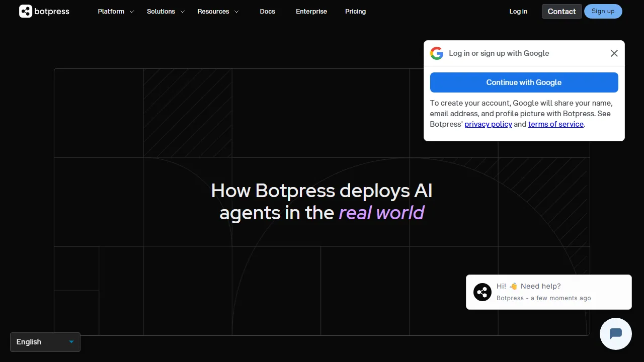This screenshot has height=362, width=644.
Task: Click the 'Botpress - a few moments ago' text
Action: (x=544, y=298)
